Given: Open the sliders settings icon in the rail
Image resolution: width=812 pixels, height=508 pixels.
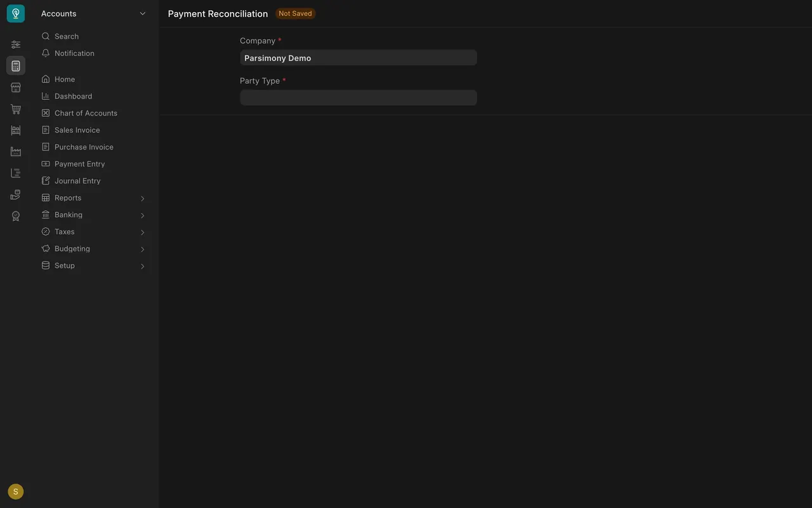Looking at the screenshot, I should pos(16,44).
